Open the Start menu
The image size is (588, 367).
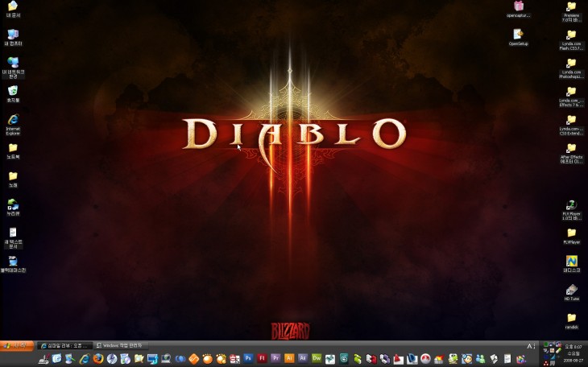(x=17, y=344)
